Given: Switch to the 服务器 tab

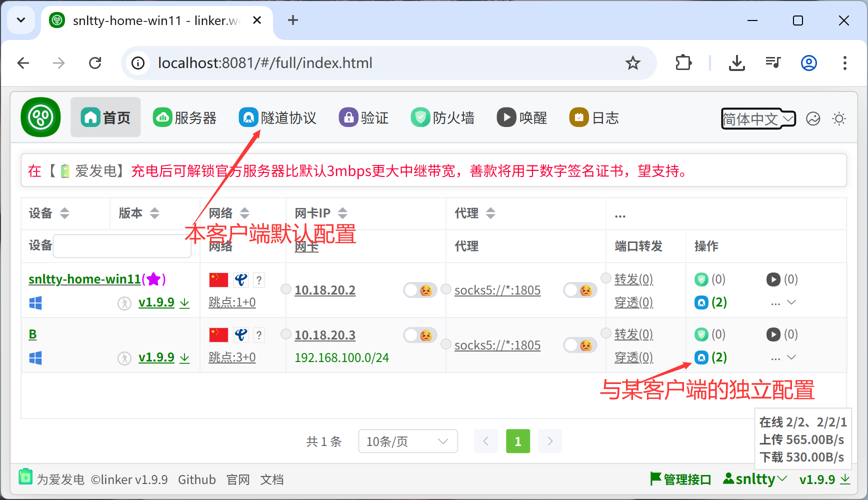Looking at the screenshot, I should 184,118.
